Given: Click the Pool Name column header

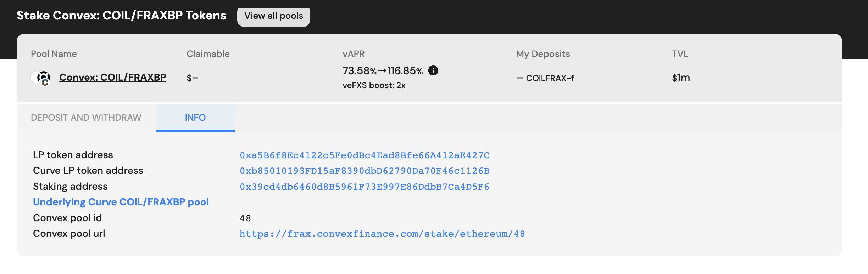Looking at the screenshot, I should coord(54,54).
